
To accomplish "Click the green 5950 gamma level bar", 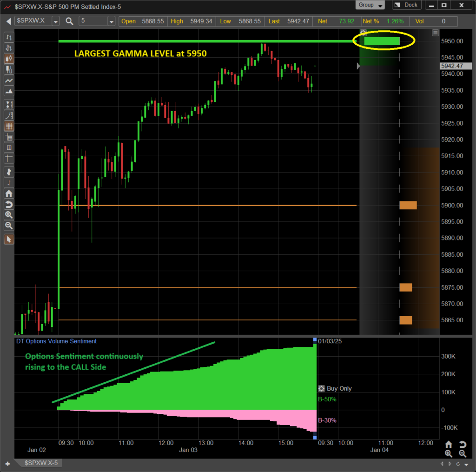I will [382, 41].
